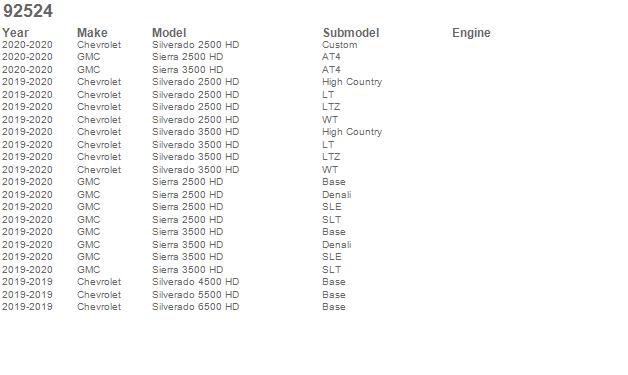Image resolution: width=628 pixels, height=375 pixels.
Task: Click Sierra 2500 HD Denali submodel
Action: tap(337, 195)
